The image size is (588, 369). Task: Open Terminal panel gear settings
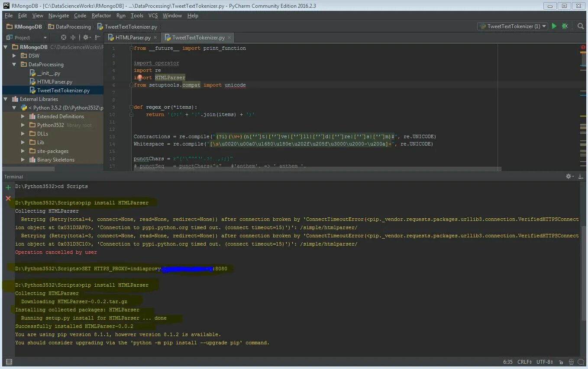569,176
